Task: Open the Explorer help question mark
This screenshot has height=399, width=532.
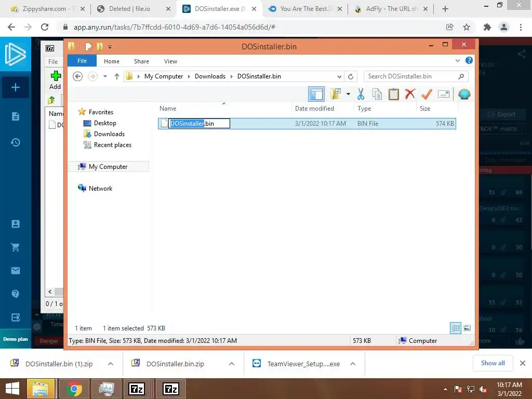Action: click(469, 60)
